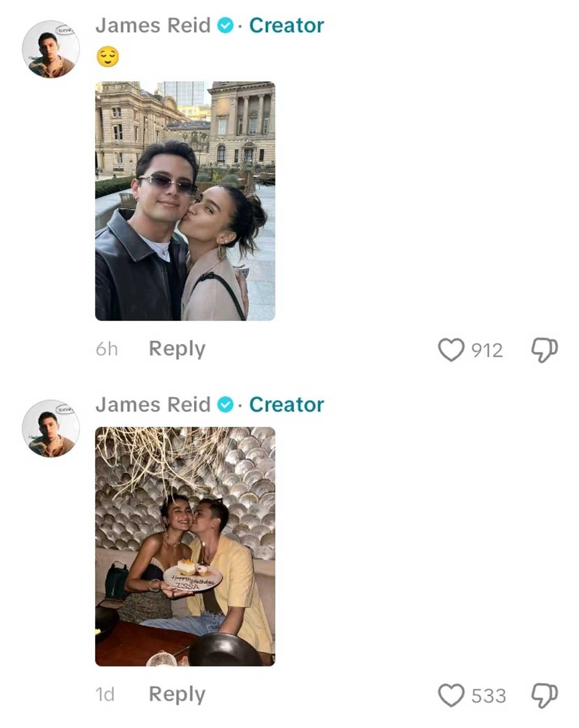Click the verified badge in second comment
The image size is (579, 728).
point(225,405)
